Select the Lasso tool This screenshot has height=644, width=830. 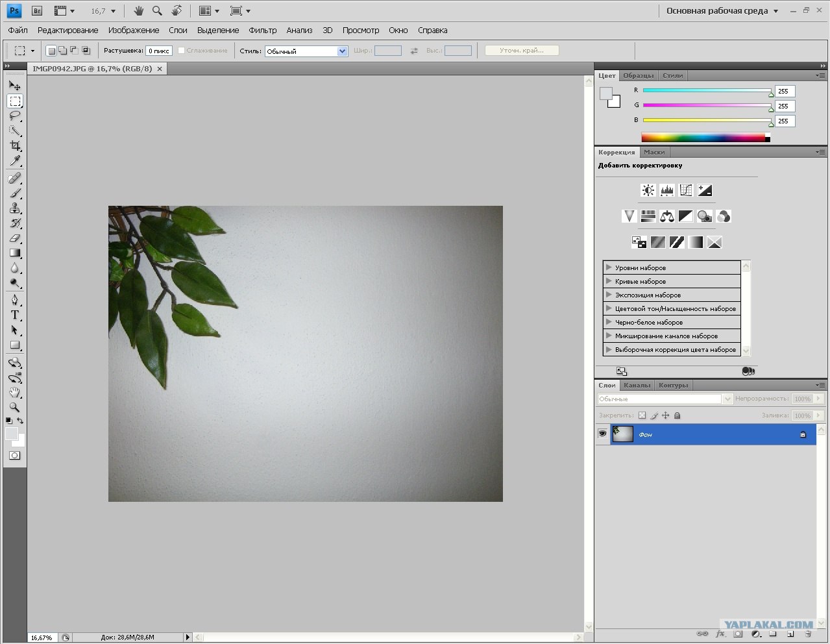tap(15, 116)
